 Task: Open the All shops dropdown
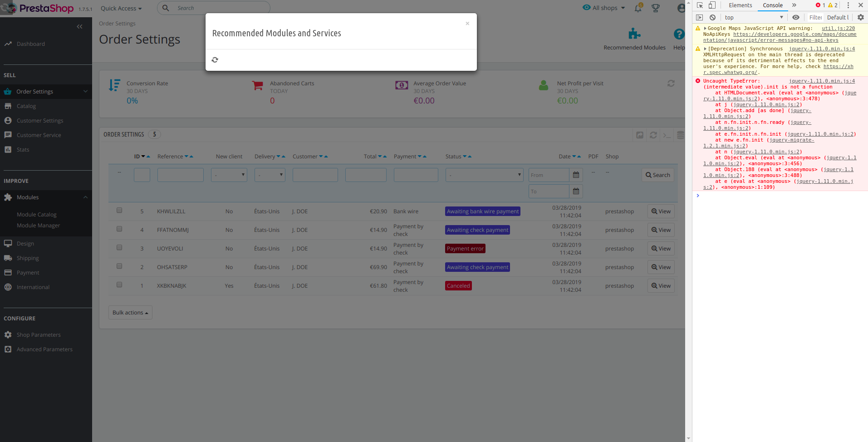[x=603, y=8]
